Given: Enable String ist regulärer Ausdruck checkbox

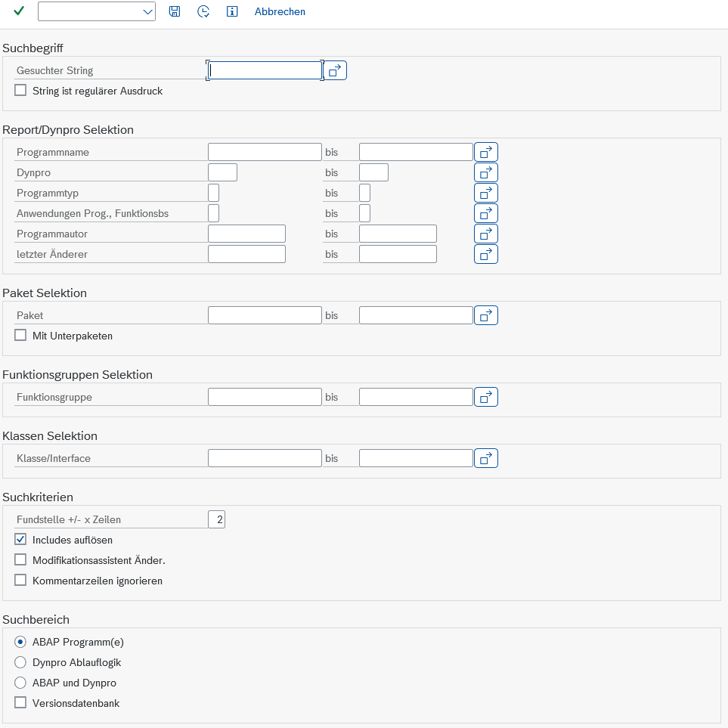Looking at the screenshot, I should pyautogui.click(x=20, y=91).
